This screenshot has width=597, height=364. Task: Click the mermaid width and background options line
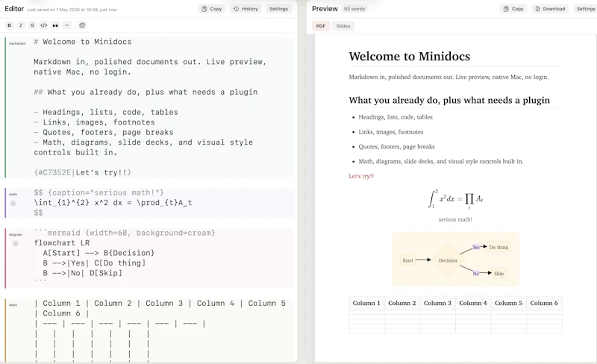[125, 233]
